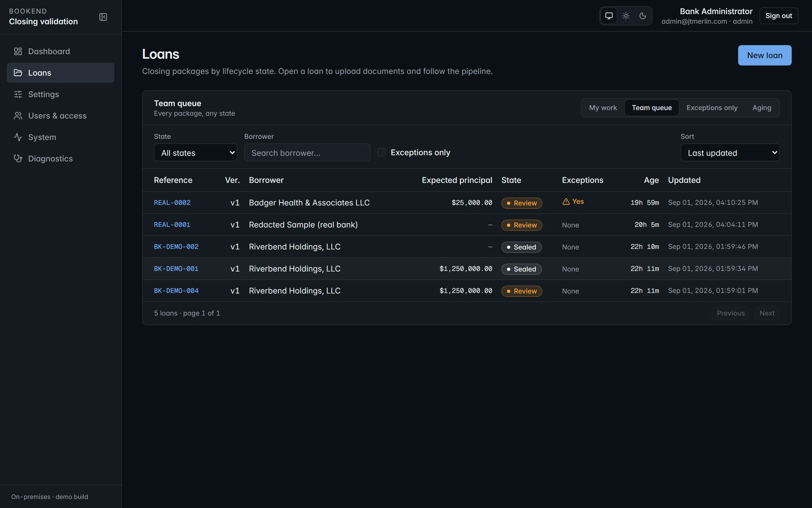Go to Next page

(x=767, y=313)
